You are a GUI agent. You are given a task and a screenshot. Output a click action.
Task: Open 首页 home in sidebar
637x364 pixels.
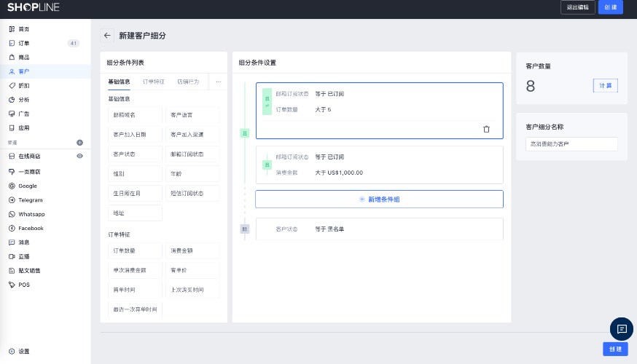pos(23,29)
